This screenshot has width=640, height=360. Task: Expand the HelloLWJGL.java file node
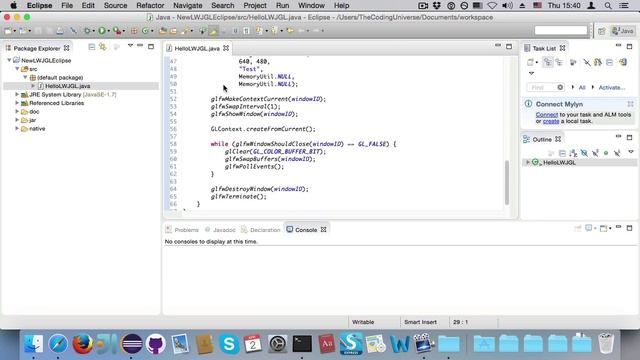pos(33,86)
